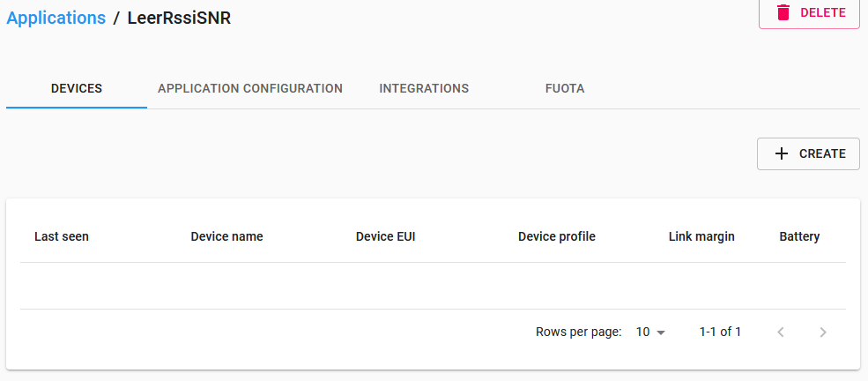
Task: Navigate to Applications via the breadcrumb link
Action: pyautogui.click(x=56, y=18)
